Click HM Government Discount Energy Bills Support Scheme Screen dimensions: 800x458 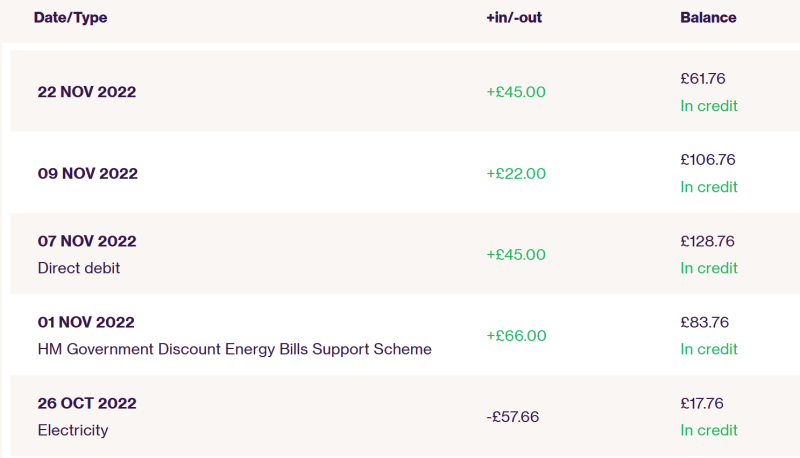point(235,349)
